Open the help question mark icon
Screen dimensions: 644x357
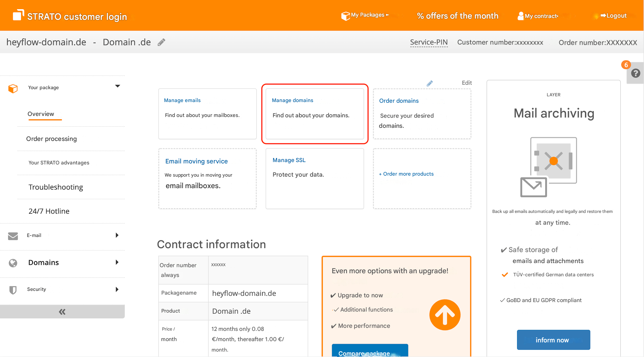636,73
